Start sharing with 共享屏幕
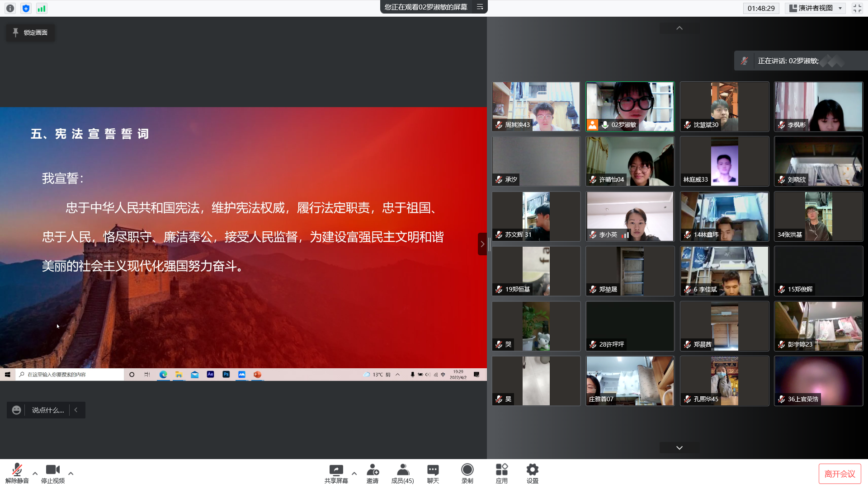 point(336,473)
